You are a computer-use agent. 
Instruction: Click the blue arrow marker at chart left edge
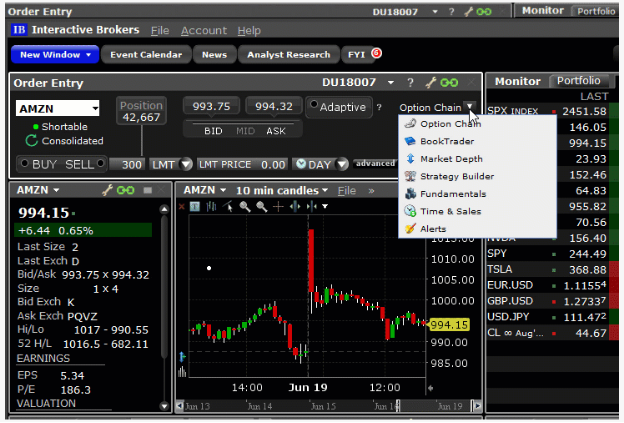coord(182,357)
